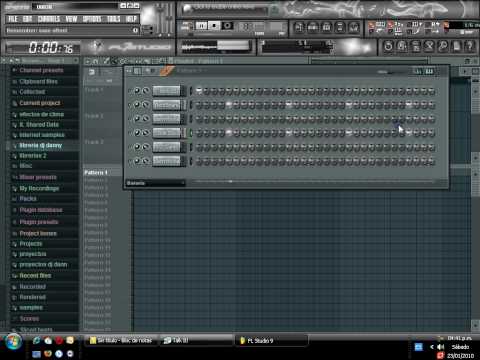The image size is (480, 360).
Task: Open the piano roll shortcut icon
Action: click(326, 27)
